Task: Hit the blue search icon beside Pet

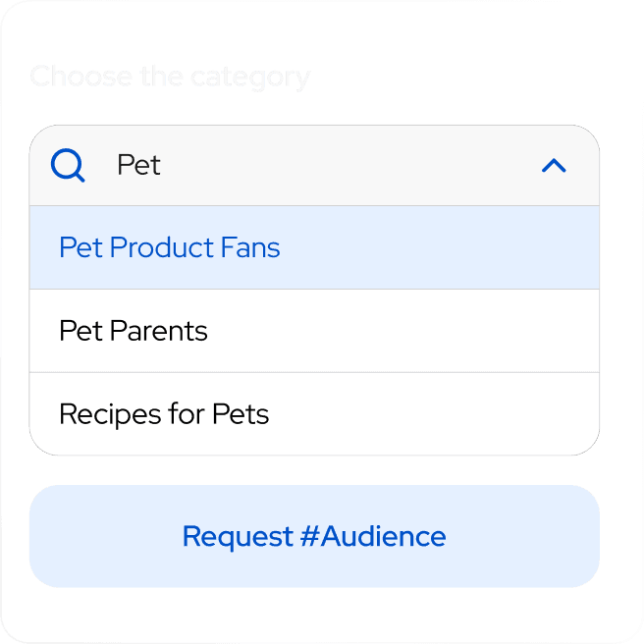Action: (68, 166)
